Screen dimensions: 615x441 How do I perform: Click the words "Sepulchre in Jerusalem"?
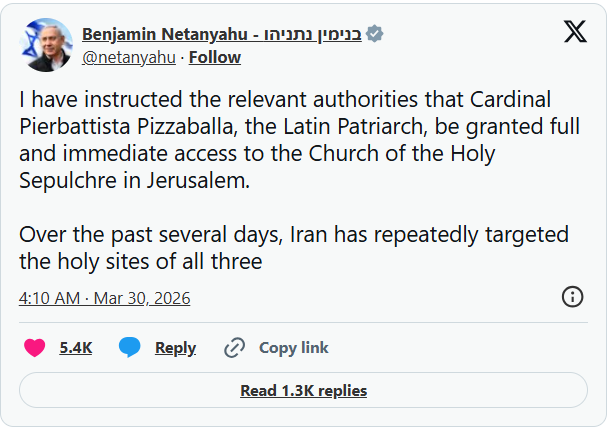pos(129,180)
